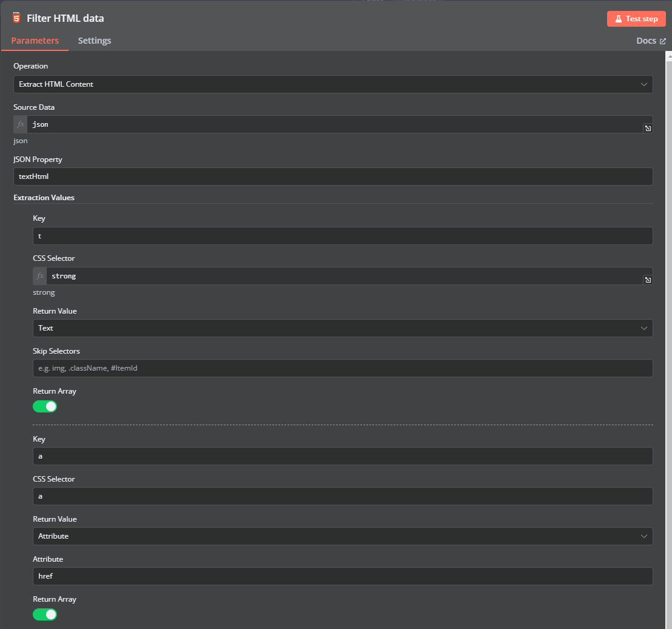Click the first Key field containing t
Screen dimensions: 672x629
[342, 236]
